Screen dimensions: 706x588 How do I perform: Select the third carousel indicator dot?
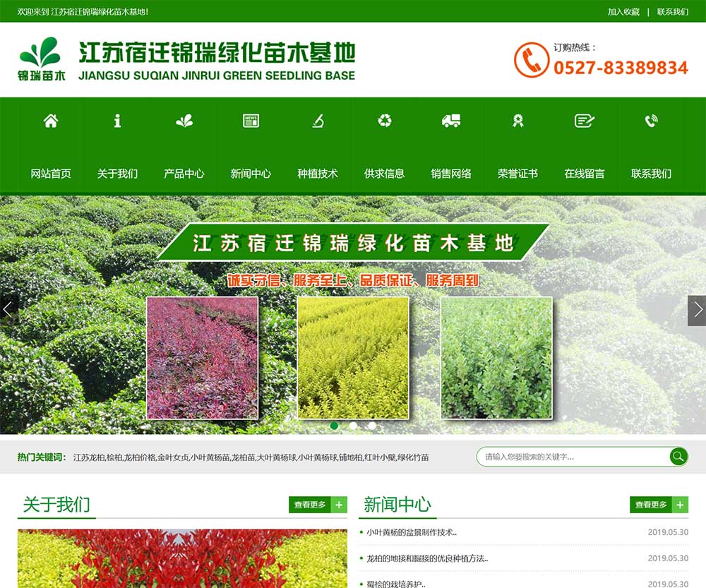click(x=372, y=426)
